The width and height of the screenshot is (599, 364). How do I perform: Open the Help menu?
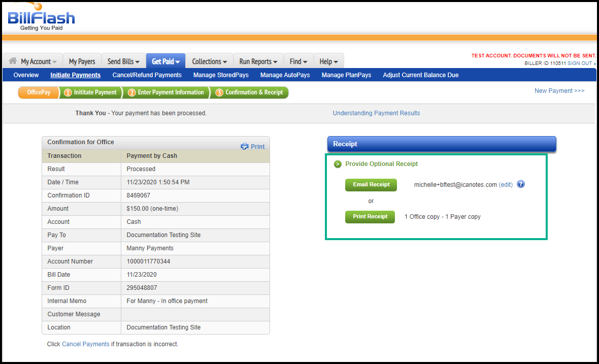point(328,61)
